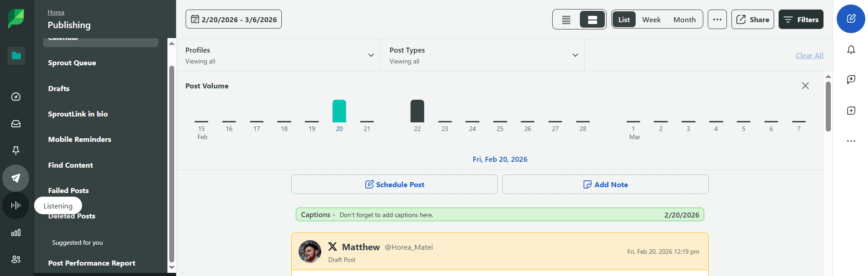868x276 pixels.
Task: Click Schedule Post button
Action: coord(394,184)
